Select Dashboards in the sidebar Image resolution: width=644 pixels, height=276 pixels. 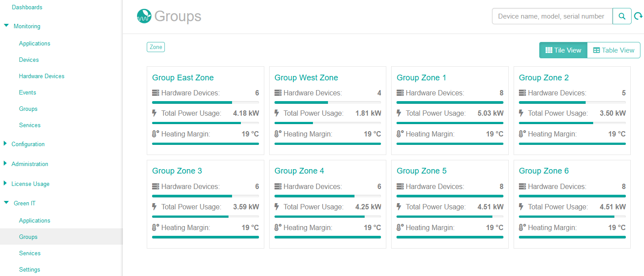click(27, 7)
